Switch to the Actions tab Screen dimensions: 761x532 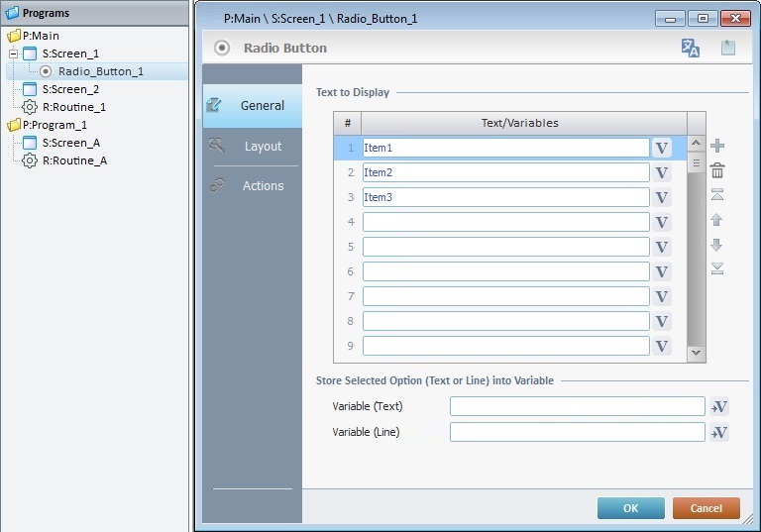coord(253,185)
